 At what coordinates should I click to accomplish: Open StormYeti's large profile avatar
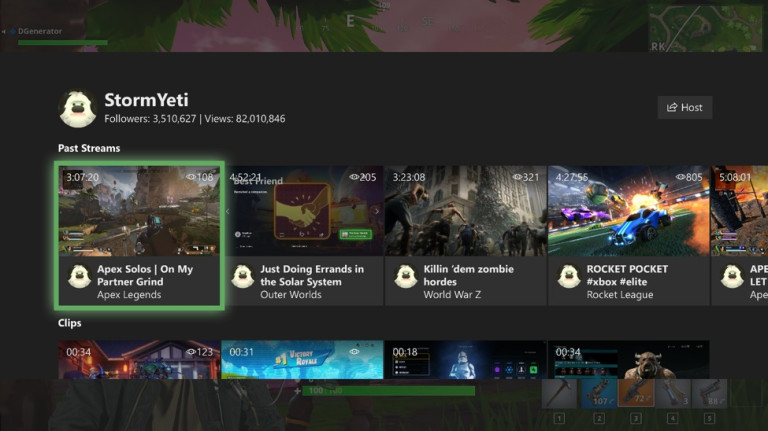77,109
